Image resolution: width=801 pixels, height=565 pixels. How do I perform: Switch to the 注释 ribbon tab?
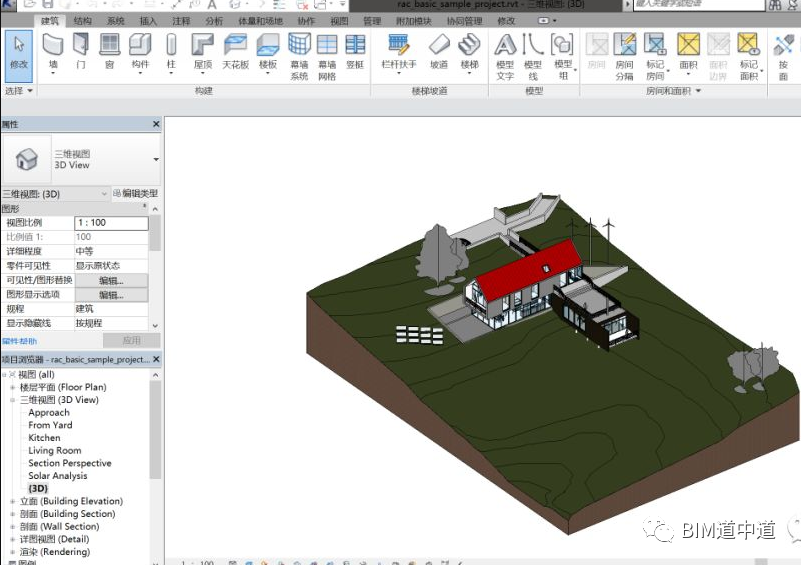point(181,21)
